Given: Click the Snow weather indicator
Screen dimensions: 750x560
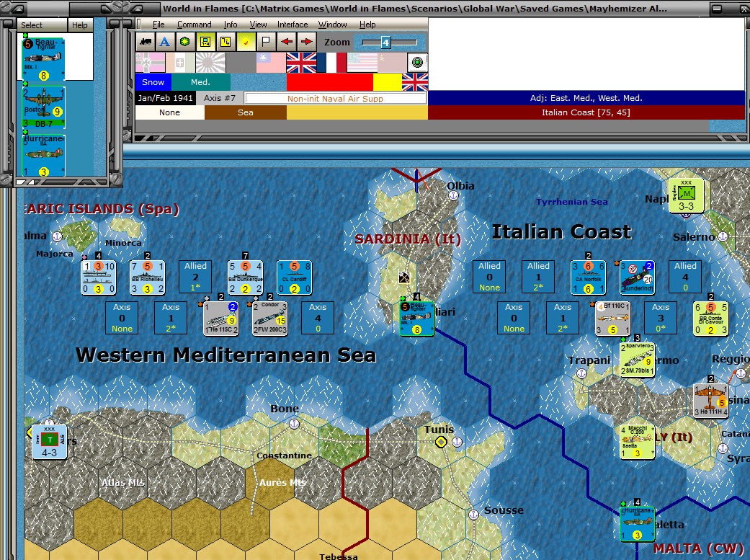Looking at the screenshot, I should coord(153,82).
